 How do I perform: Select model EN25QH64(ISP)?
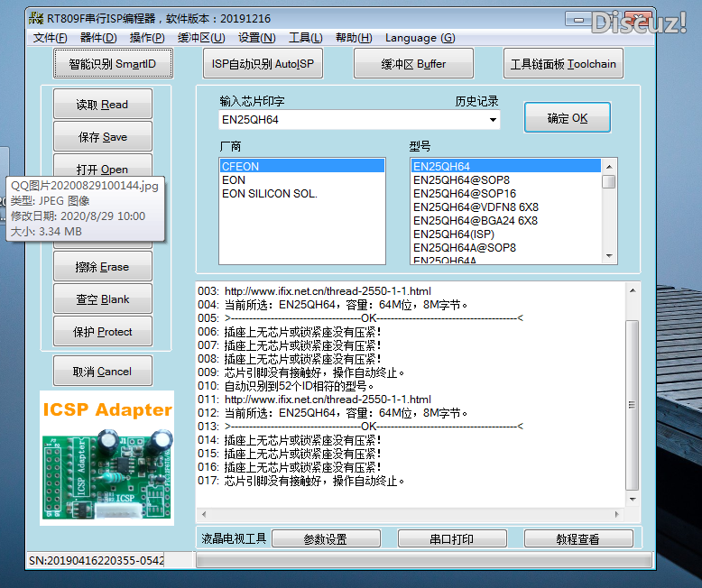506,234
